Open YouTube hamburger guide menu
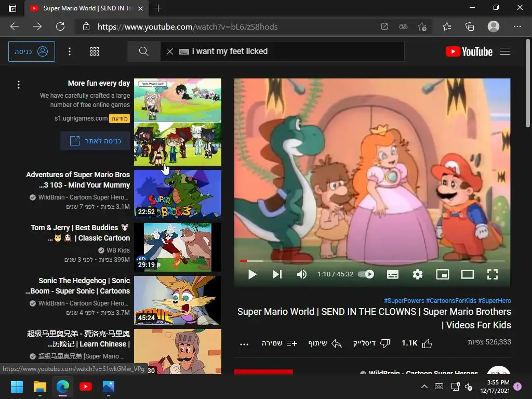The height and width of the screenshot is (399, 532). [x=505, y=51]
